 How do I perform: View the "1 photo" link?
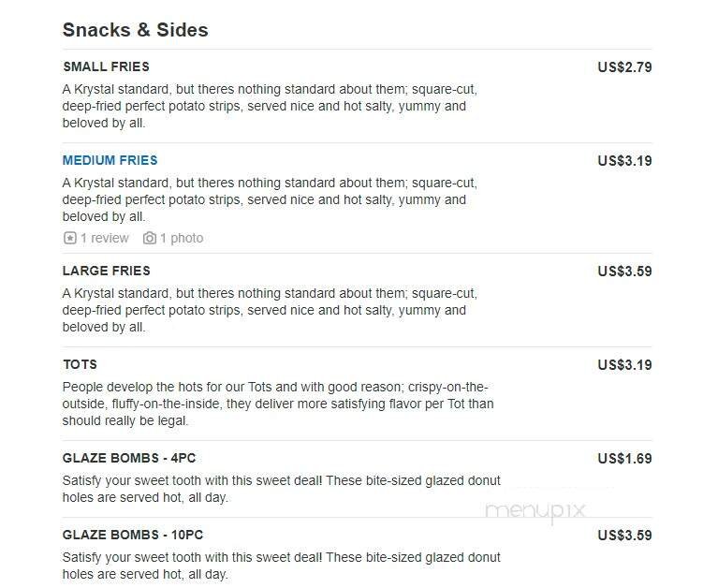point(181,238)
